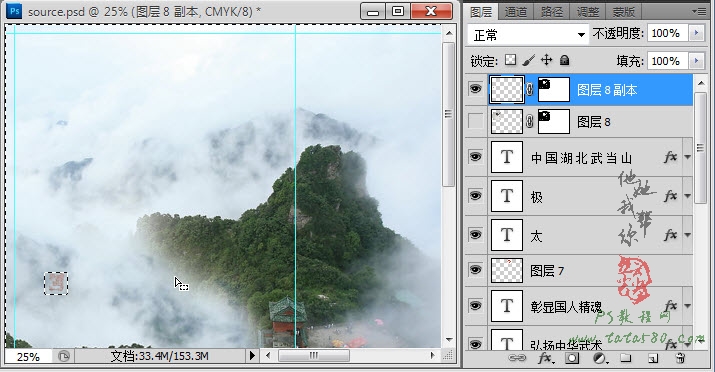Expand effects of the 极 layer
Viewport: 715px width, 372px height.
point(687,196)
